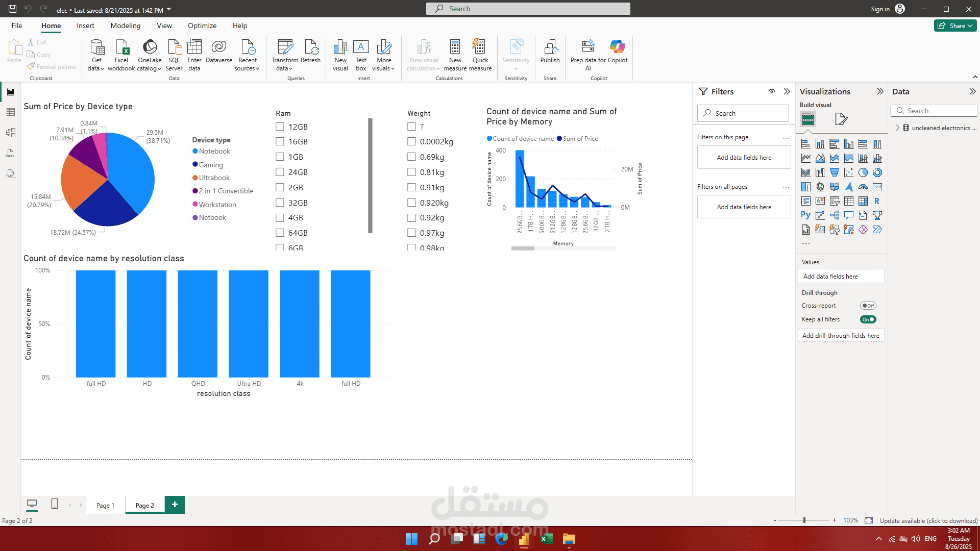Open file name saved dropdown arrow
Screen dimensions: 980x551
pyautogui.click(x=169, y=10)
